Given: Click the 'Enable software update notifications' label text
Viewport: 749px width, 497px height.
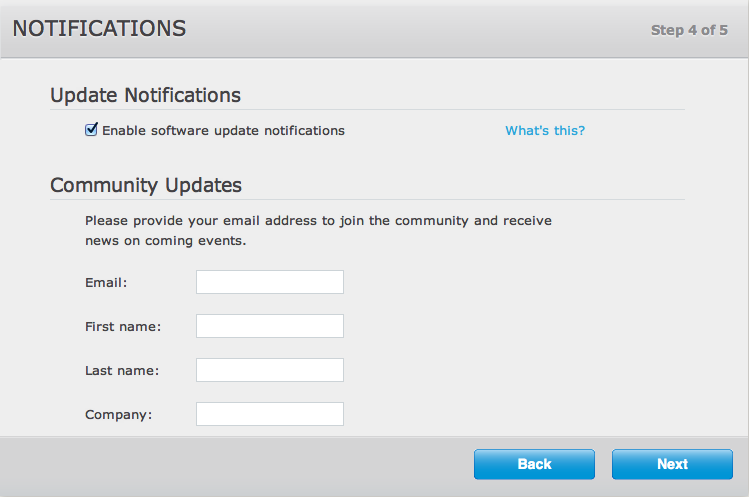Looking at the screenshot, I should (x=223, y=131).
